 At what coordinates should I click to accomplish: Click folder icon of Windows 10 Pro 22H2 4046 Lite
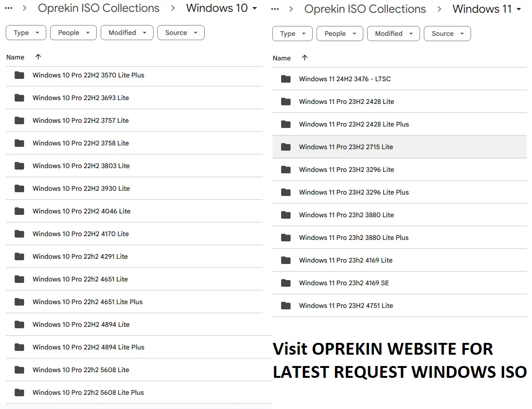[19, 211]
